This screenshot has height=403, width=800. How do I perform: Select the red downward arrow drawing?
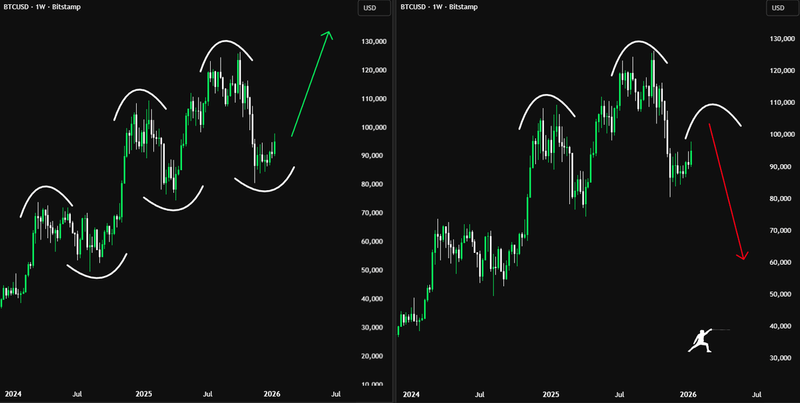pos(727,192)
